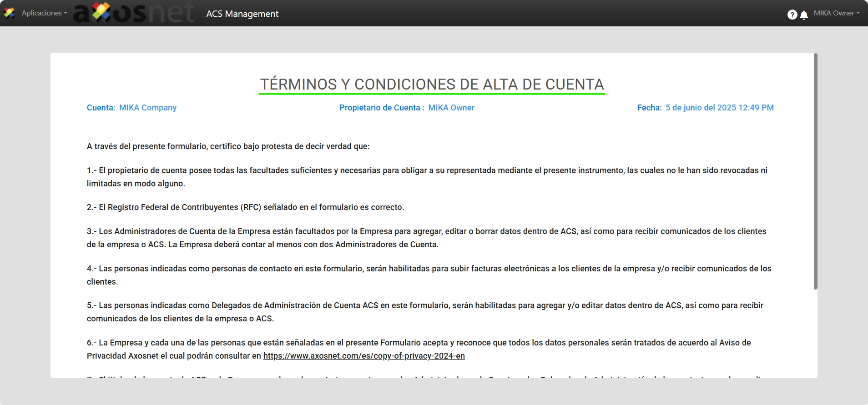
Task: Expand the MIKA Owner user menu
Action: pyautogui.click(x=836, y=13)
